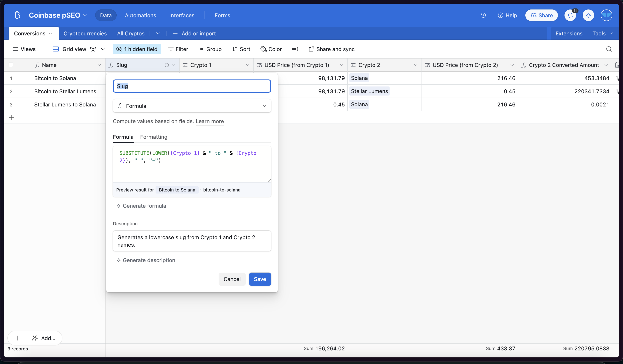
Task: Click the search magnifier icon
Action: tap(609, 49)
